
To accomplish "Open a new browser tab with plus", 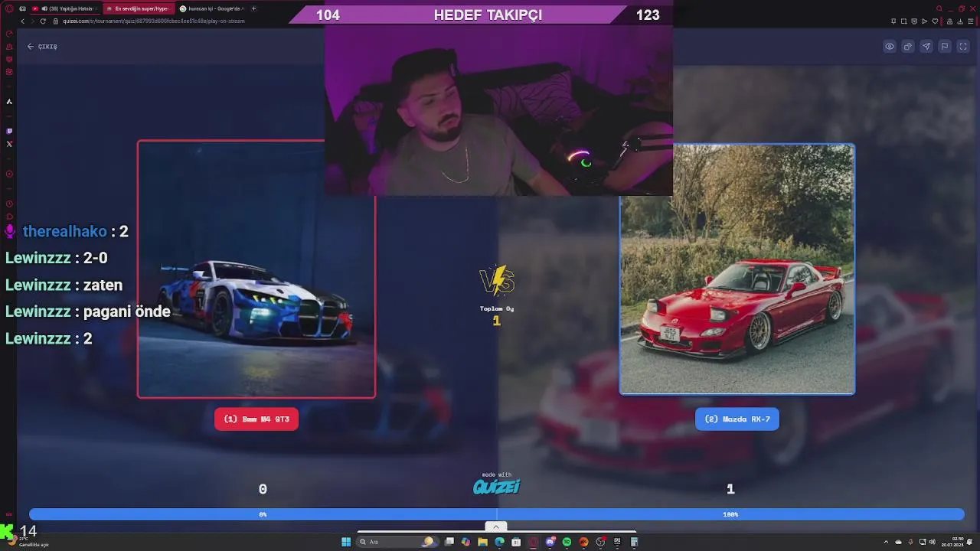I will 253,8.
